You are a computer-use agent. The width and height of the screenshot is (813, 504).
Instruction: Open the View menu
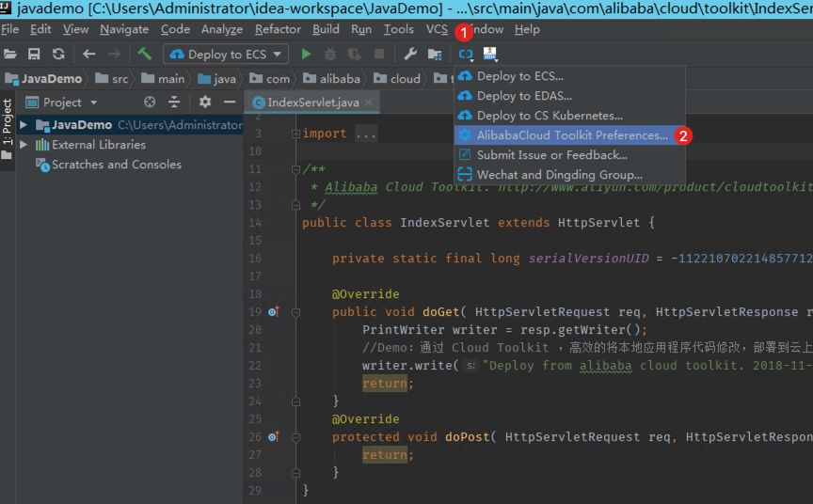pyautogui.click(x=75, y=29)
